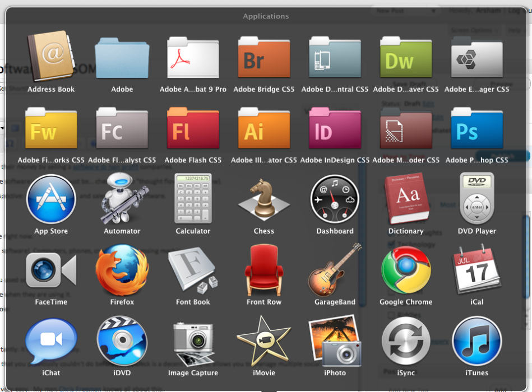
Task: Launch iTunes
Action: click(x=477, y=341)
